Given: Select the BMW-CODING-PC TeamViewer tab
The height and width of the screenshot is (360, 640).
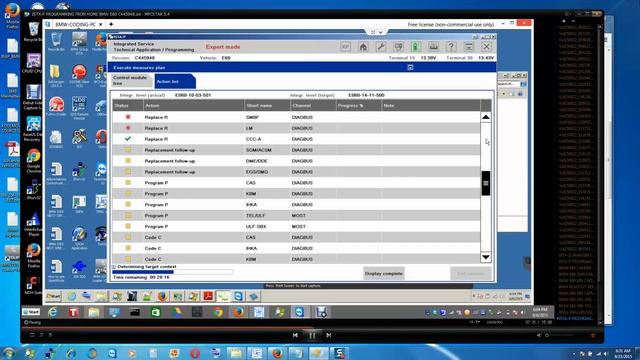Looking at the screenshot, I should point(75,24).
